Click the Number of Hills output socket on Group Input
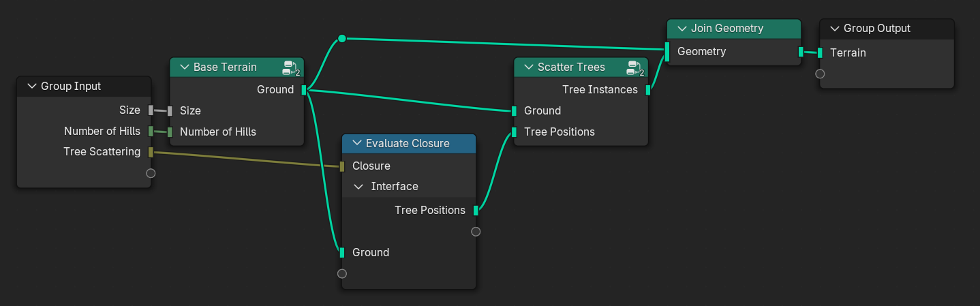Viewport: 980px width, 306px height. pos(151,132)
